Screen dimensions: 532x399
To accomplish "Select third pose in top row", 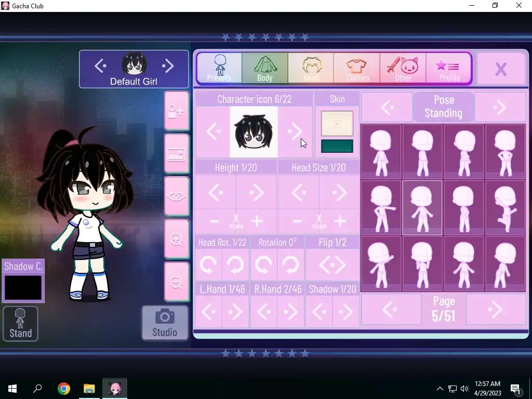I will pyautogui.click(x=464, y=152).
